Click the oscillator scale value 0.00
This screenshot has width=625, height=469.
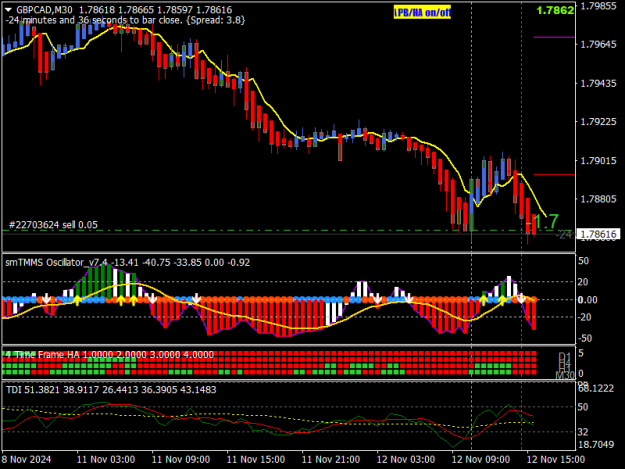[x=587, y=300]
